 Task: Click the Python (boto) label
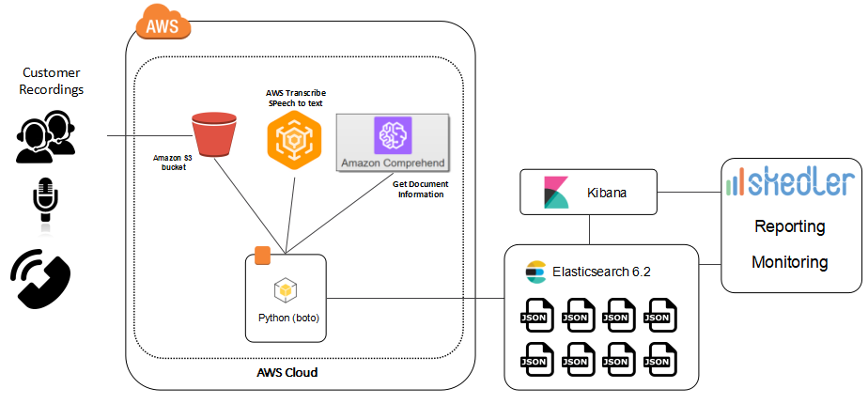289,319
